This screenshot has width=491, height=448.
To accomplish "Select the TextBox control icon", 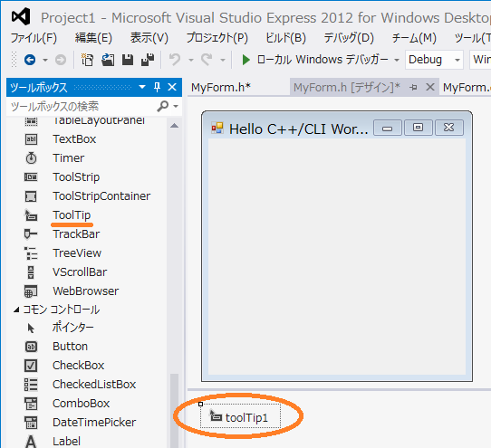I will pyautogui.click(x=31, y=139).
